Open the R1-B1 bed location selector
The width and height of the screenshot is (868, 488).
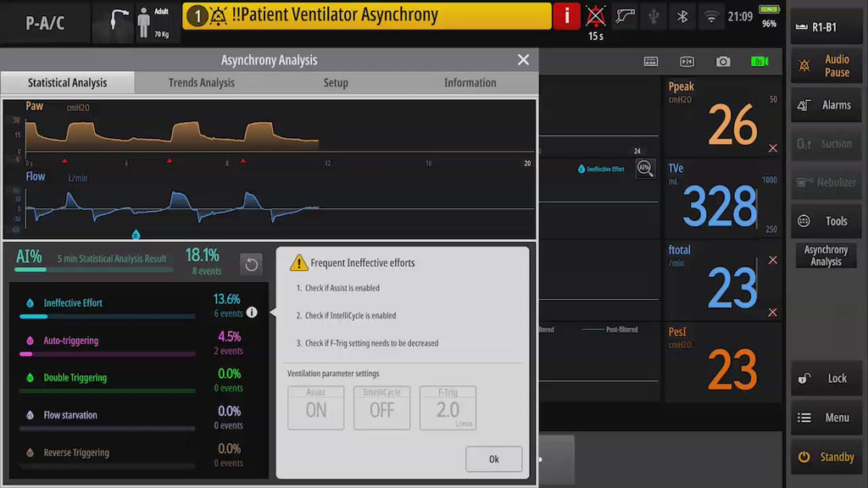click(x=826, y=27)
